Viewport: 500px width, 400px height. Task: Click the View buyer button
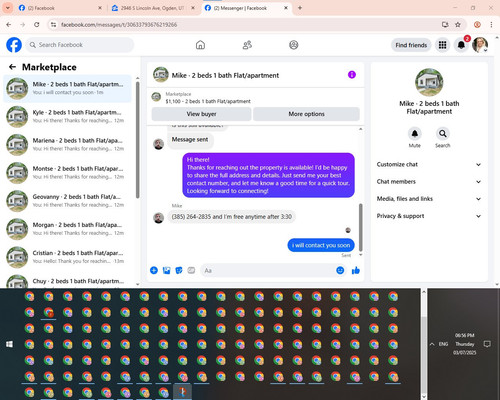coord(201,114)
